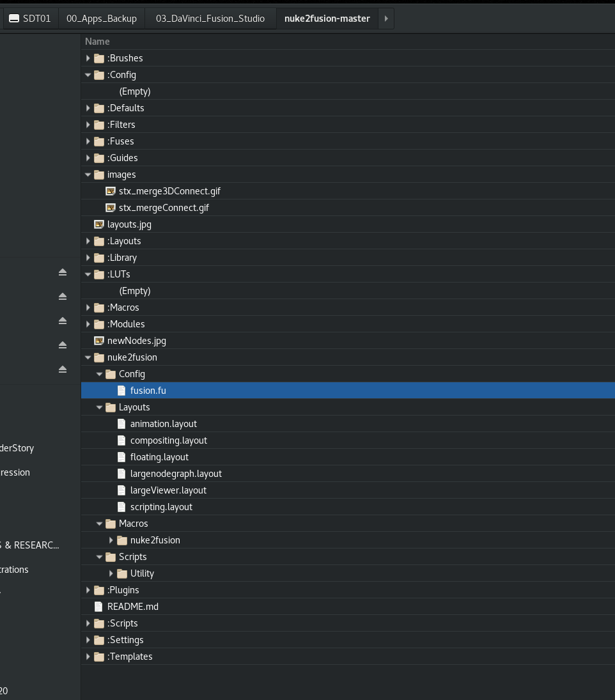Collapse the nuke2fusion folder tree
The width and height of the screenshot is (615, 700).
point(88,357)
